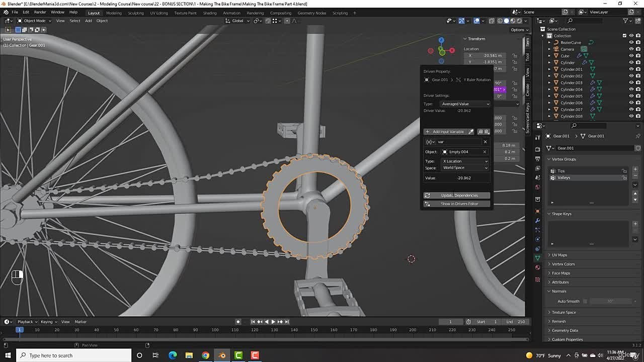
Task: Open the Object menu in the header
Action: 102,21
